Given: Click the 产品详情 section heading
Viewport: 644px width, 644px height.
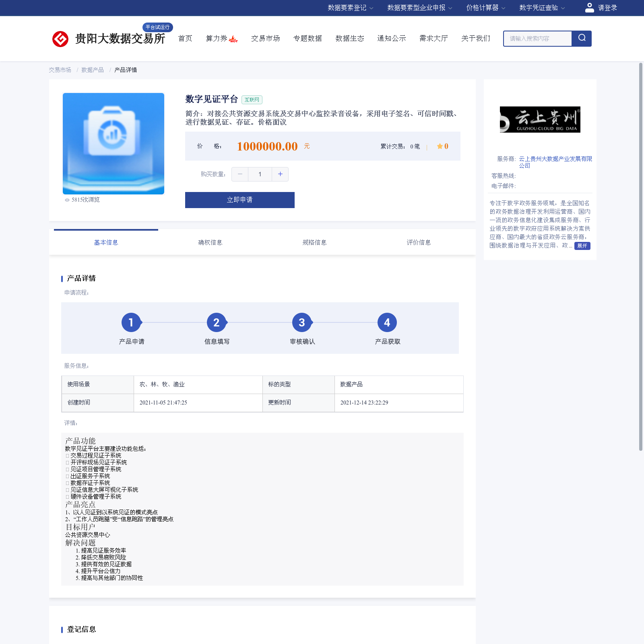Looking at the screenshot, I should 81,279.
